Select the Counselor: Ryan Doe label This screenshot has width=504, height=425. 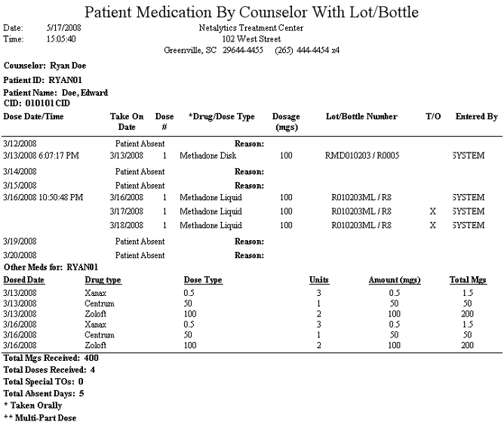point(45,66)
